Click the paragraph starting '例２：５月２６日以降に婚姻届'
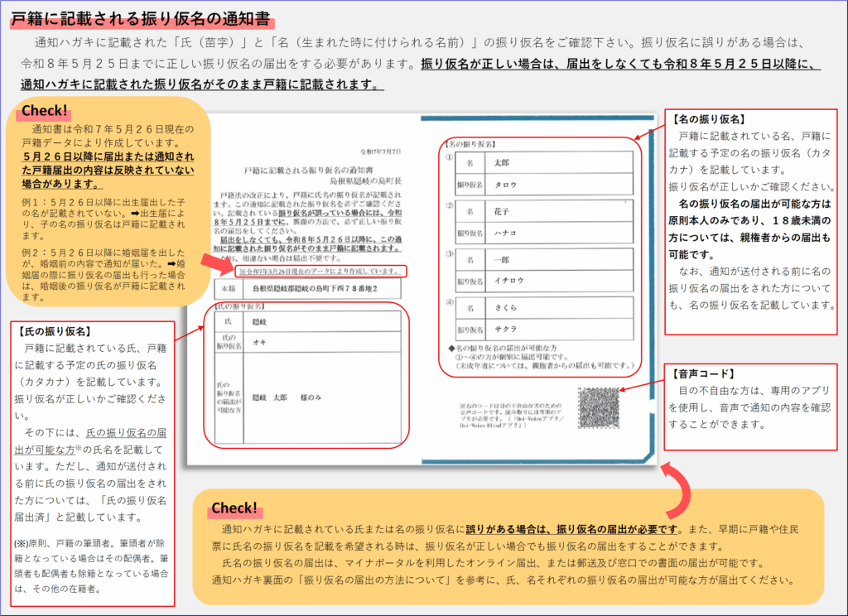 point(104,274)
